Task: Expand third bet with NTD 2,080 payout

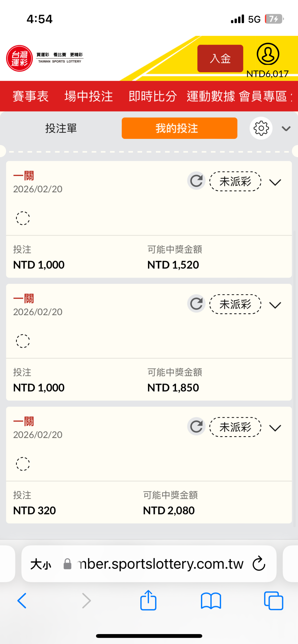Action: point(275,428)
